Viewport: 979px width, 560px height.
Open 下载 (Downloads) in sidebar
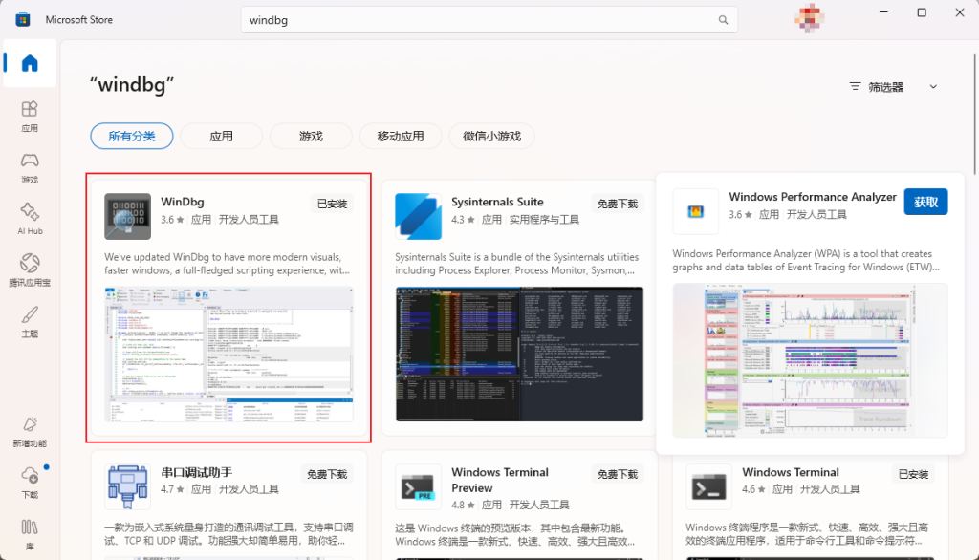[30, 482]
